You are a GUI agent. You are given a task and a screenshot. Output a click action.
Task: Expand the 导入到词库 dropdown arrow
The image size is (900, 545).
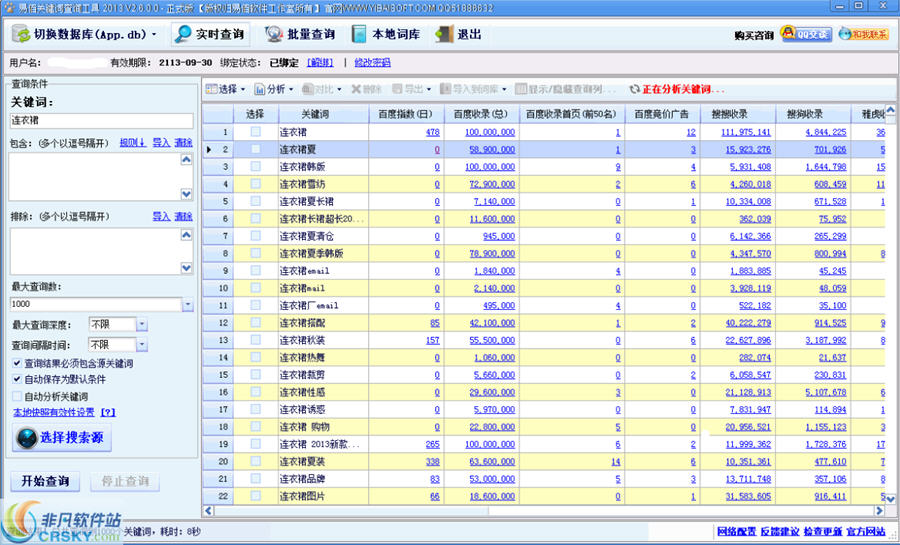point(504,89)
